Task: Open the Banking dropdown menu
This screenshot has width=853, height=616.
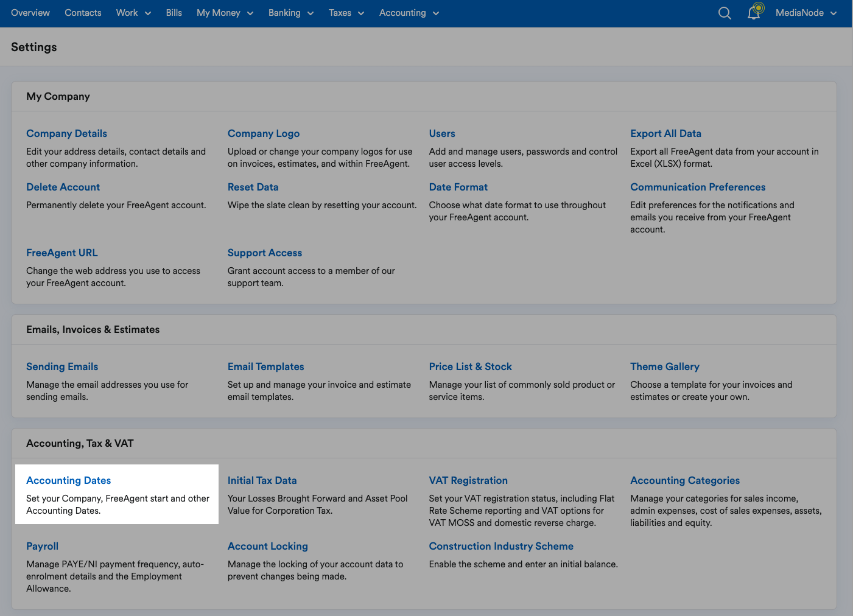Action: [290, 13]
